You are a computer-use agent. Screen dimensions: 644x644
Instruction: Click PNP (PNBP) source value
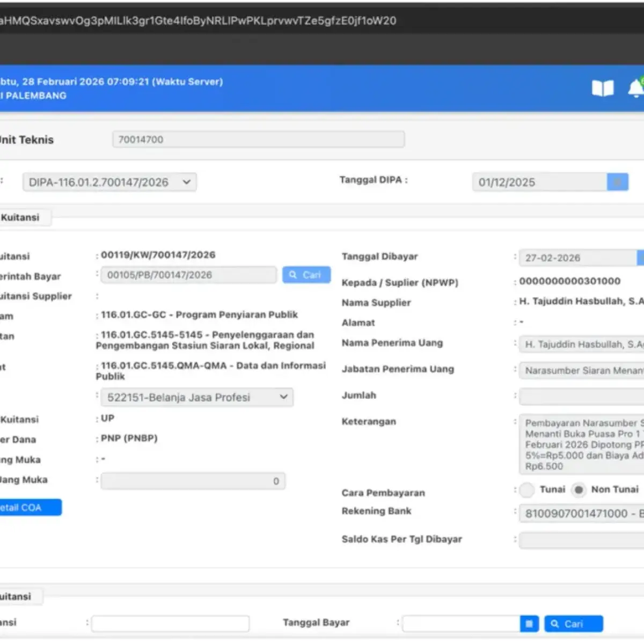point(129,438)
